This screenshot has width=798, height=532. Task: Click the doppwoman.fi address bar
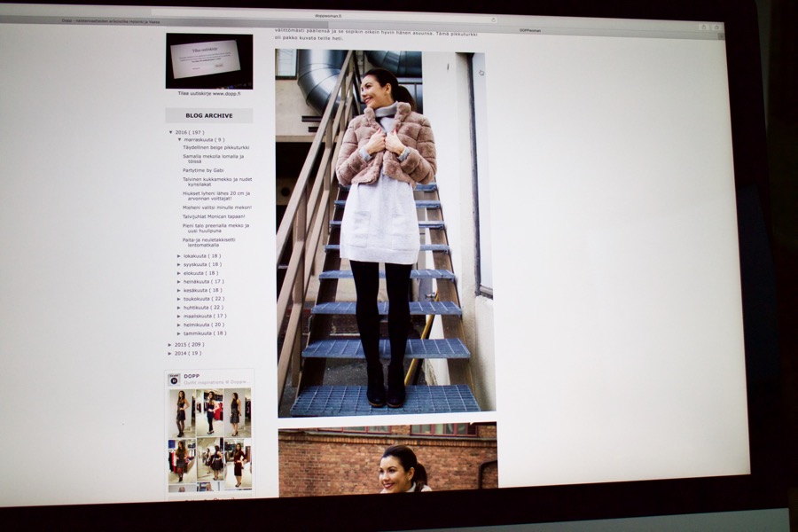pos(325,17)
